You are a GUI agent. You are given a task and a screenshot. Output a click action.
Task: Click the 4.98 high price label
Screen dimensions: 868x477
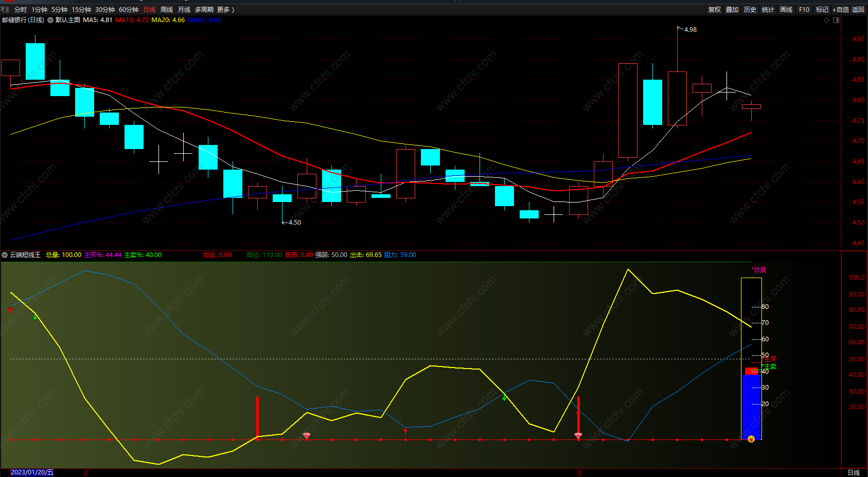(690, 30)
